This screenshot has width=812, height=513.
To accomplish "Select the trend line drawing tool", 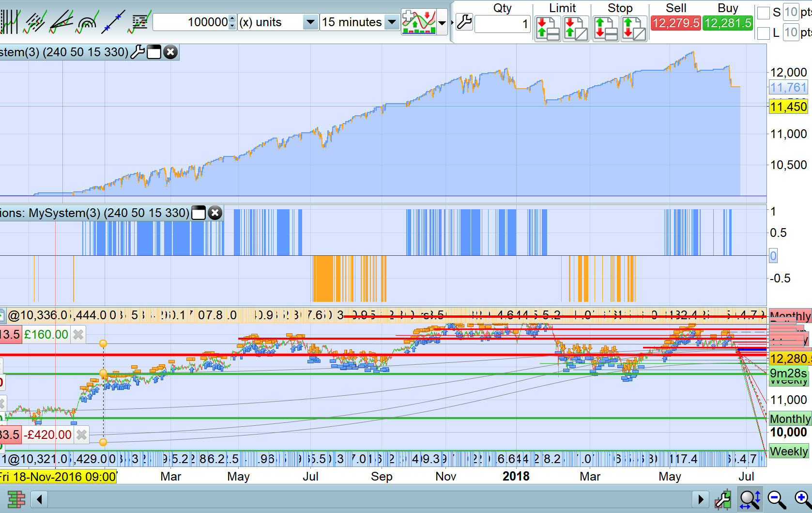I will [113, 22].
